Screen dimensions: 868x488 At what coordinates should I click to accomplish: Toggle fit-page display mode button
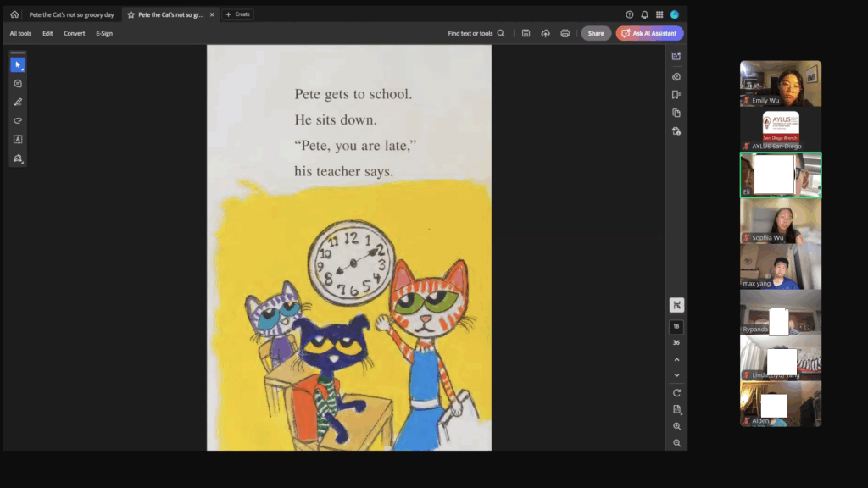point(676,305)
